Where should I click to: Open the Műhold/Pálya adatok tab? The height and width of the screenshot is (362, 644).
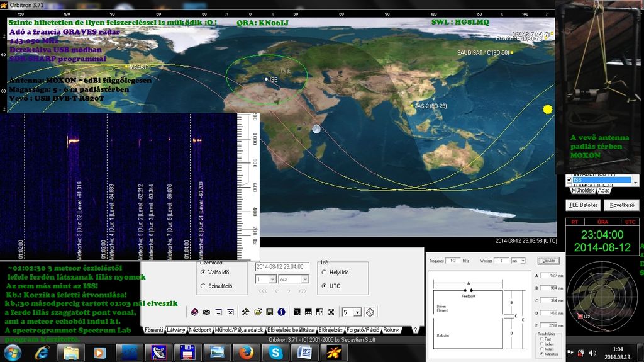[x=238, y=330]
